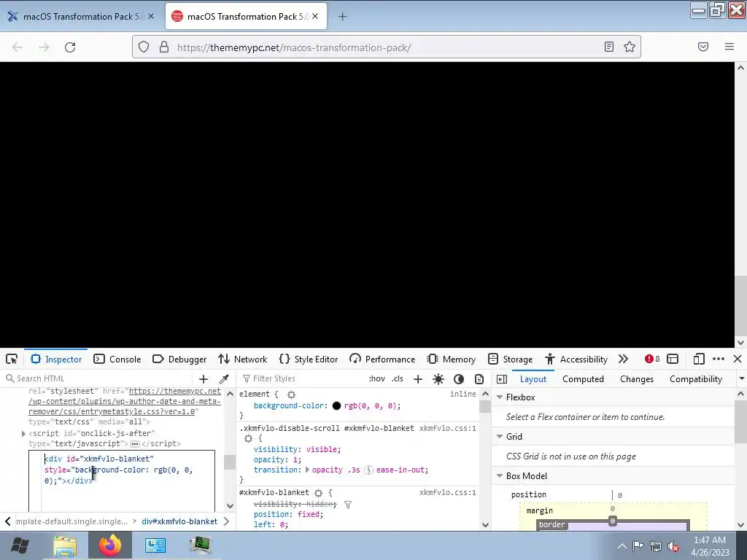The width and height of the screenshot is (747, 560).
Task: Click the URL address bar
Action: [386, 47]
